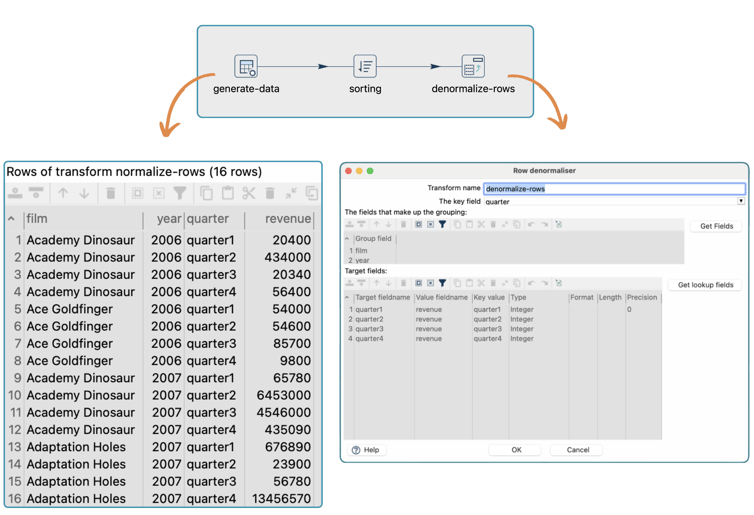The image size is (754, 515).
Task: Click sort arrow left of film column header
Action: [x=12, y=219]
